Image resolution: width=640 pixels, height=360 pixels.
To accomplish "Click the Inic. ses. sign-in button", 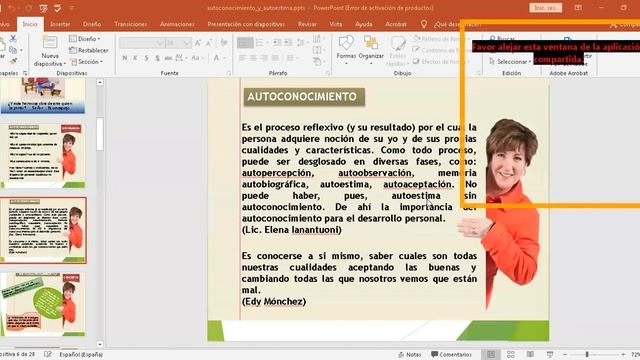I will (545, 8).
